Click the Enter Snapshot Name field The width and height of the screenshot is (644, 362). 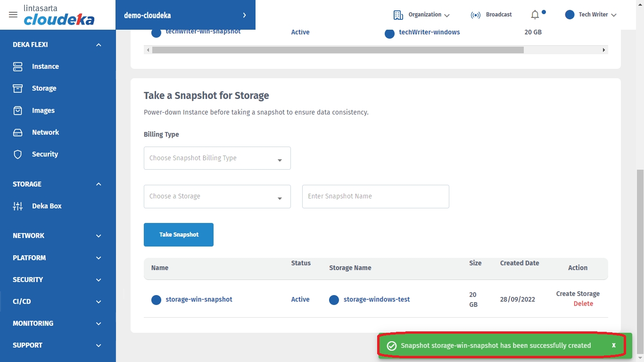[x=375, y=197]
